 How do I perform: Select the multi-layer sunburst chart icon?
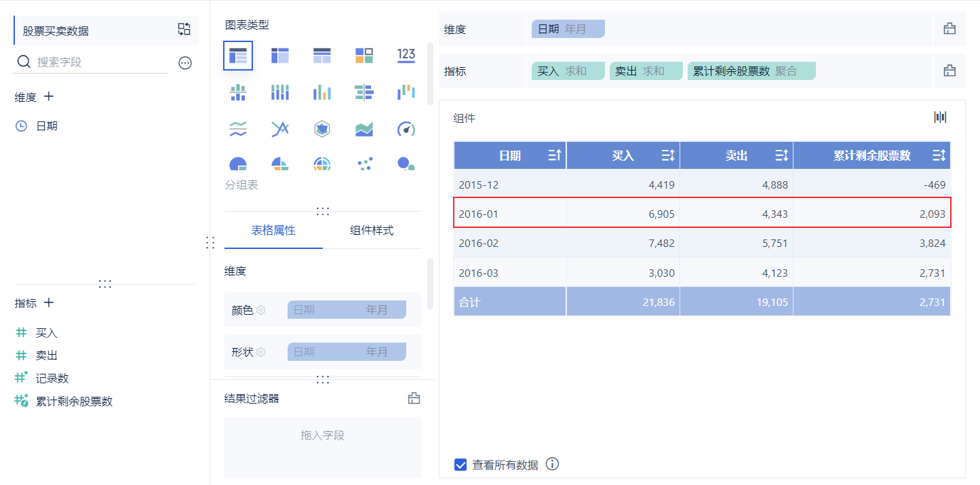(x=322, y=163)
